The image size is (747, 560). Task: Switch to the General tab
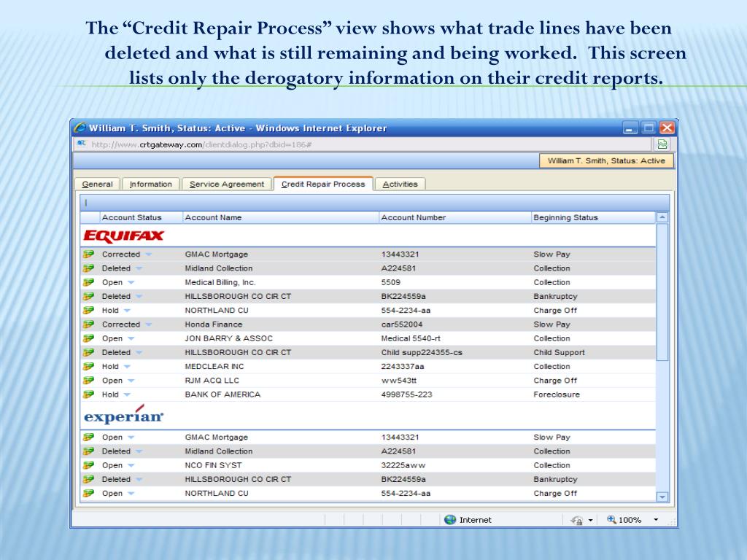coord(97,184)
